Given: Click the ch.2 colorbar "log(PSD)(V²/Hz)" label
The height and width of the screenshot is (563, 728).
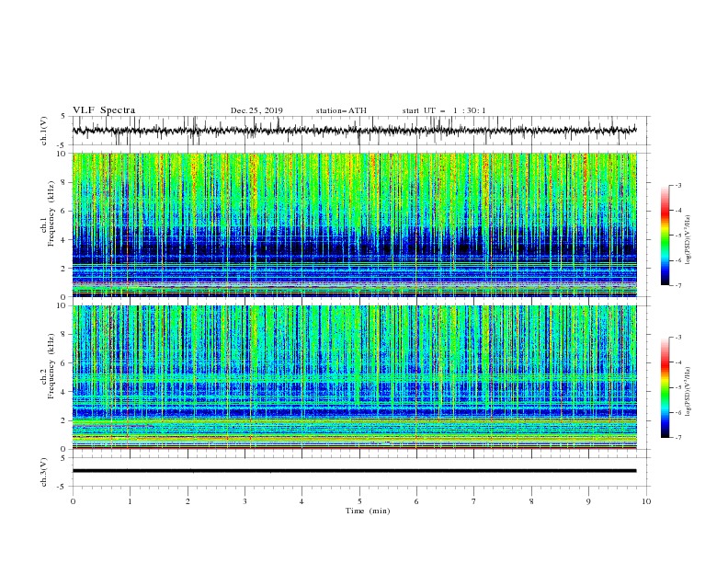Looking at the screenshot, I should (688, 391).
